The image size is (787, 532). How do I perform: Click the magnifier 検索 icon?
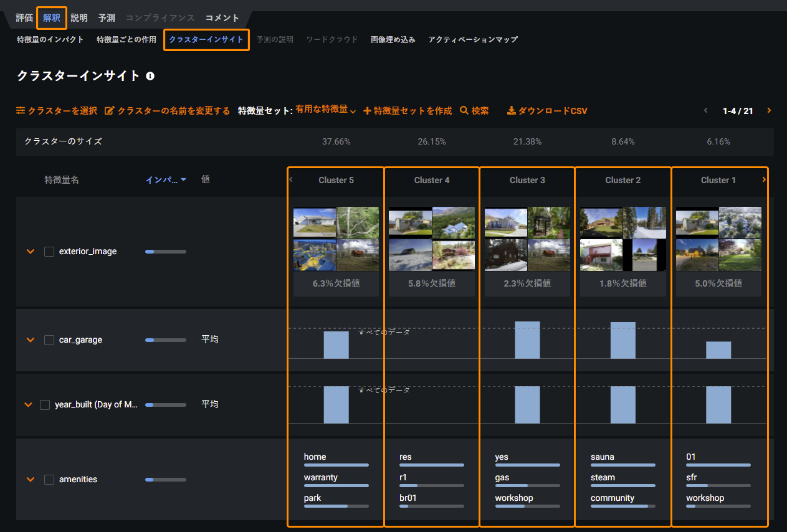pos(464,111)
